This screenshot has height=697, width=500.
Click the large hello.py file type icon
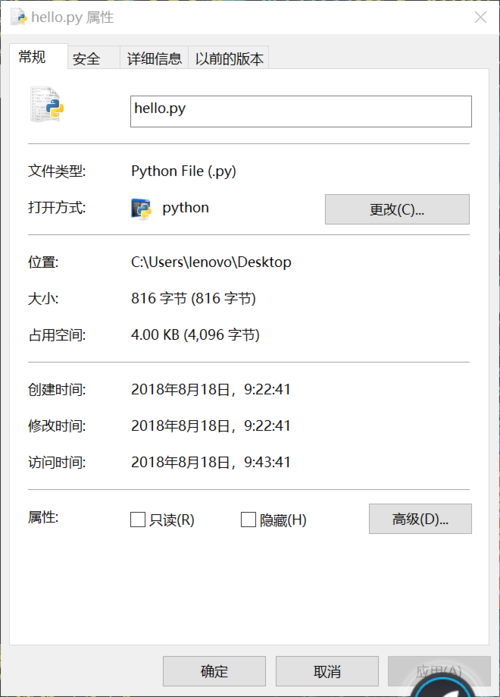pyautogui.click(x=47, y=105)
